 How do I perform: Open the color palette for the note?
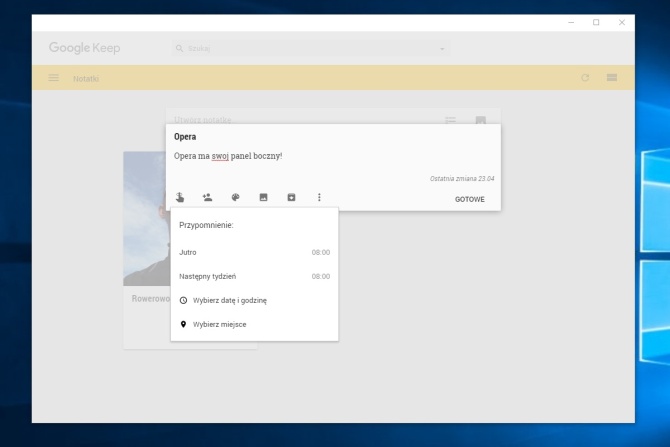point(236,198)
